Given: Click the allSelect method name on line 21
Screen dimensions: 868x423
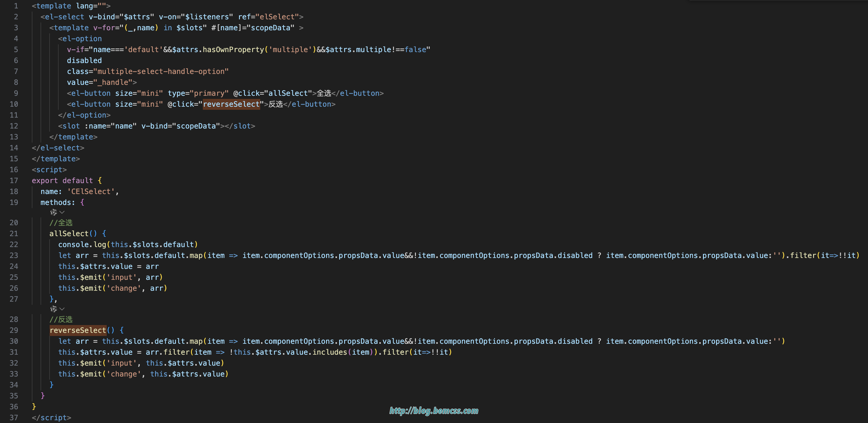Looking at the screenshot, I should 69,233.
